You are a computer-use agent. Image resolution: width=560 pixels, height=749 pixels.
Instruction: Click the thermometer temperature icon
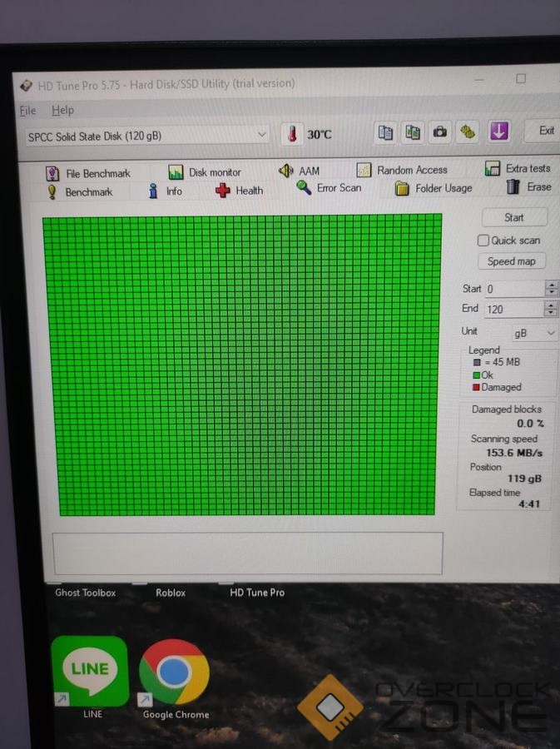click(x=292, y=134)
